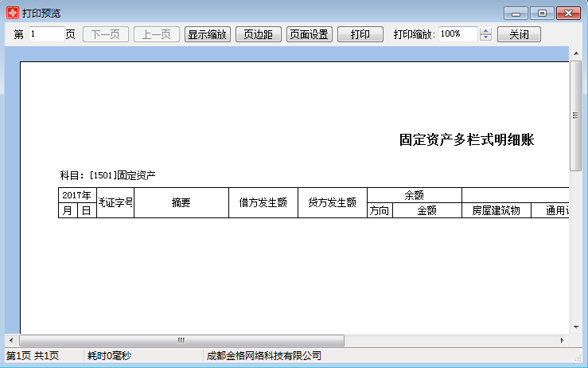The height and width of the screenshot is (368, 588).
Task: Click the 上一页 (previous page) button
Action: pos(156,34)
